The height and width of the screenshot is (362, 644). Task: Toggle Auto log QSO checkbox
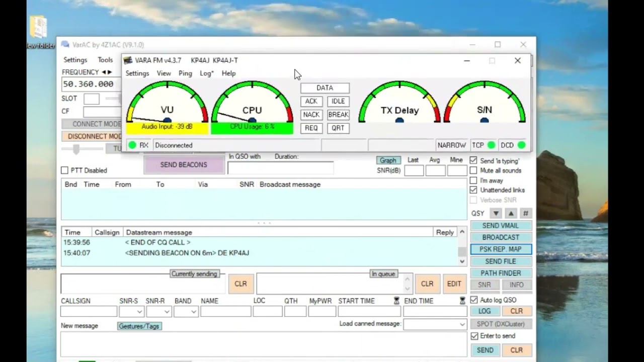click(x=474, y=300)
